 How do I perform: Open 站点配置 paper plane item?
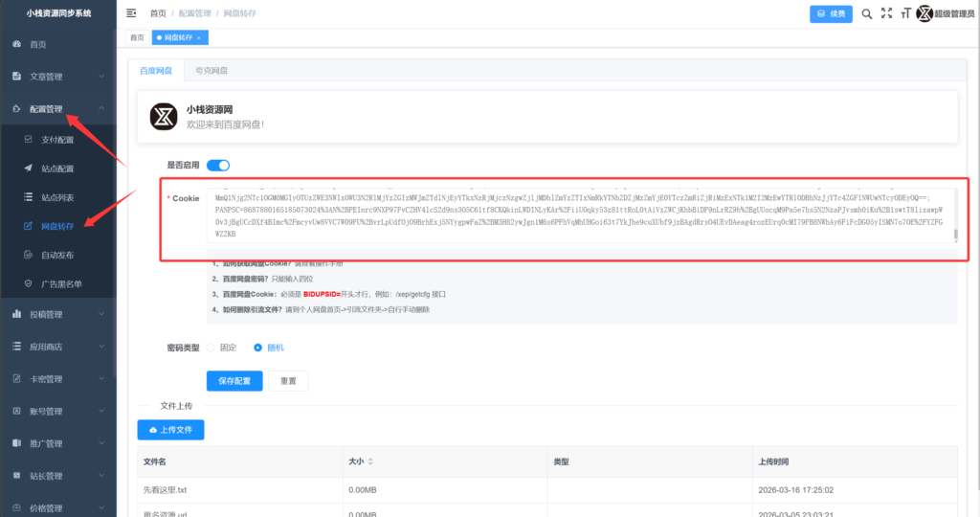56,169
